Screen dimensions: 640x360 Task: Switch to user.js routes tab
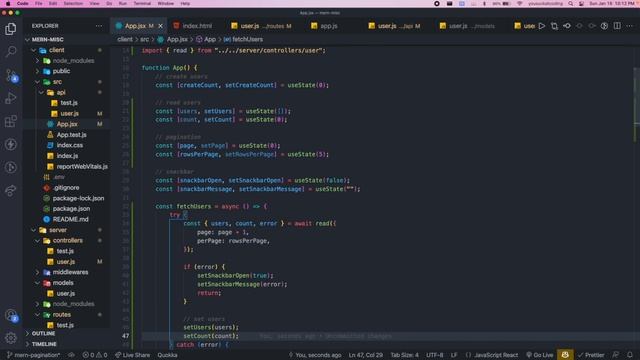click(x=262, y=26)
